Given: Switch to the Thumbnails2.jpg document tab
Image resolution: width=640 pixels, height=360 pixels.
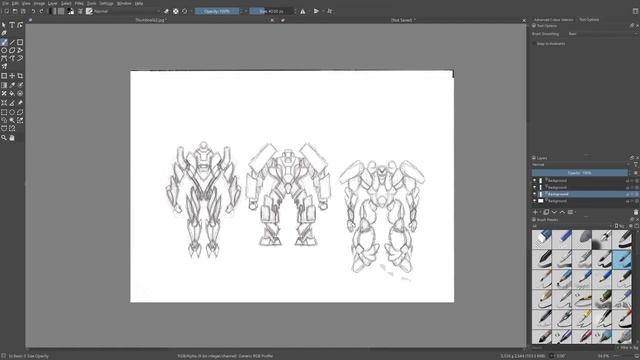Looking at the screenshot, I should (151, 20).
